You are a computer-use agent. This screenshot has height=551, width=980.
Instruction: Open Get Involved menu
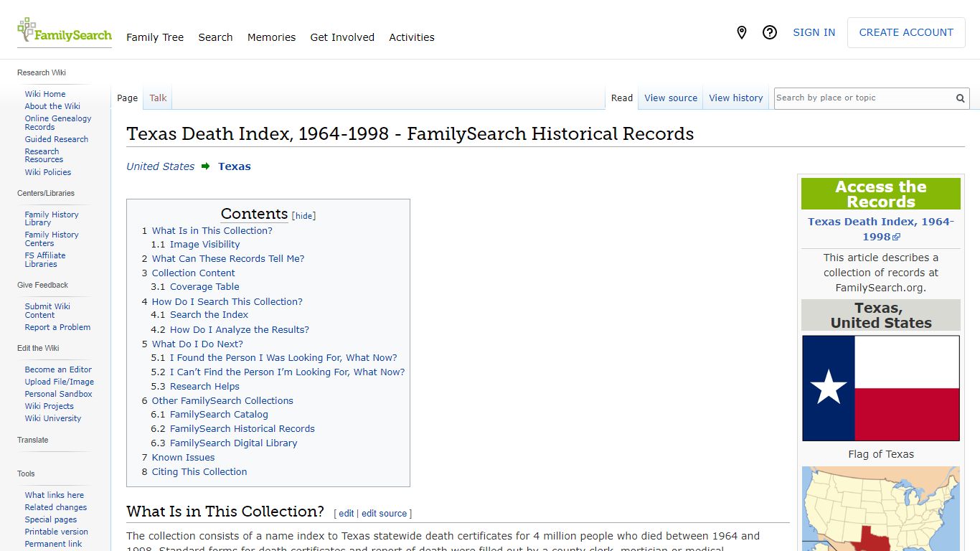pyautogui.click(x=342, y=37)
